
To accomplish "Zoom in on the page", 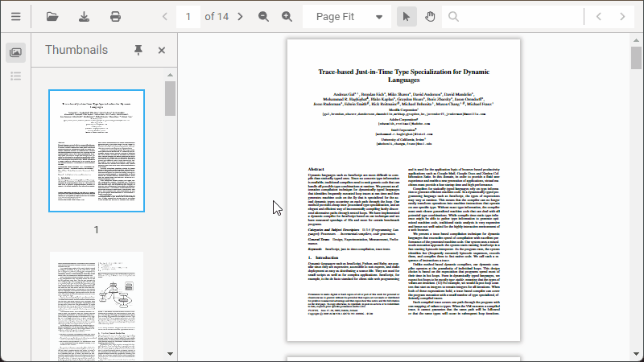I will point(287,16).
